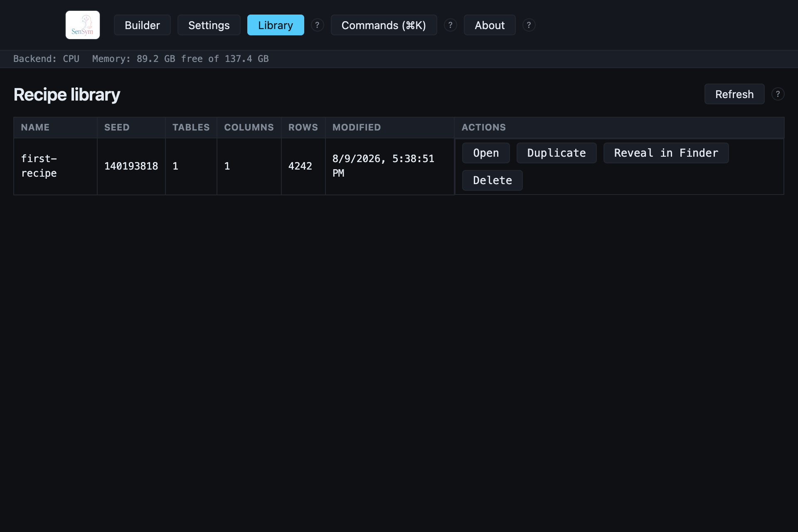
Task: Open help icon next to Library tab
Action: tap(317, 25)
